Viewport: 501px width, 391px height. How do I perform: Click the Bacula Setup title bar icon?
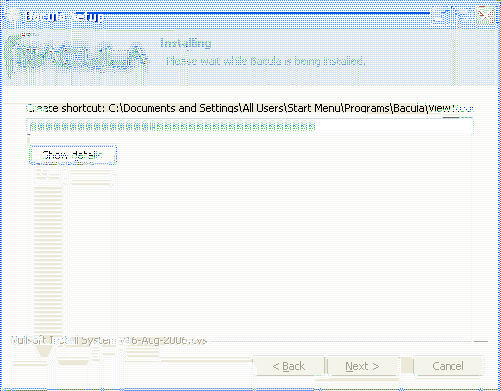[x=13, y=17]
